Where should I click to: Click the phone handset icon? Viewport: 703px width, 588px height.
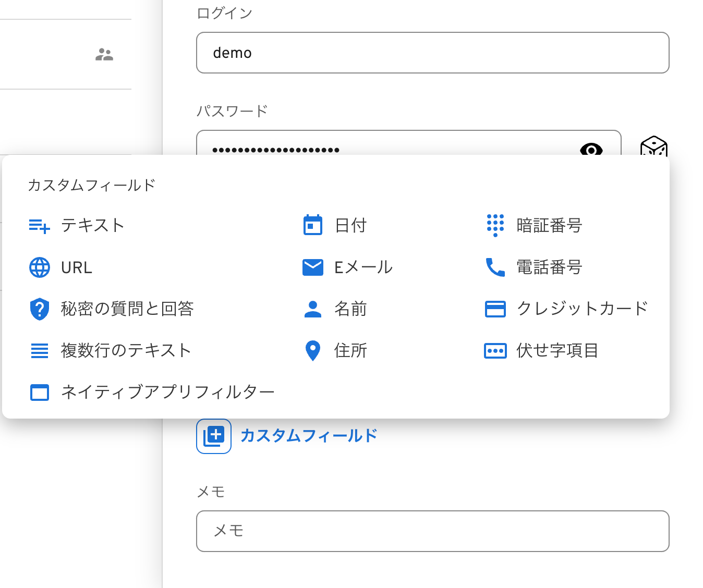[x=495, y=267]
